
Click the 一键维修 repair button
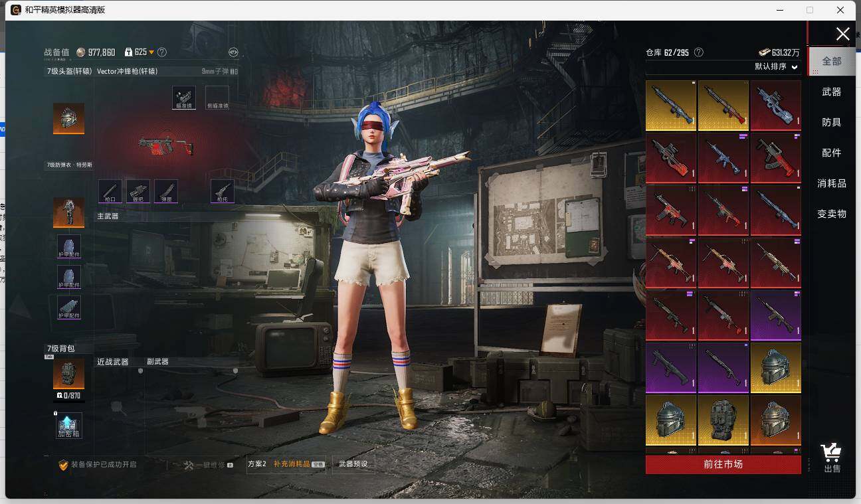pyautogui.click(x=209, y=465)
